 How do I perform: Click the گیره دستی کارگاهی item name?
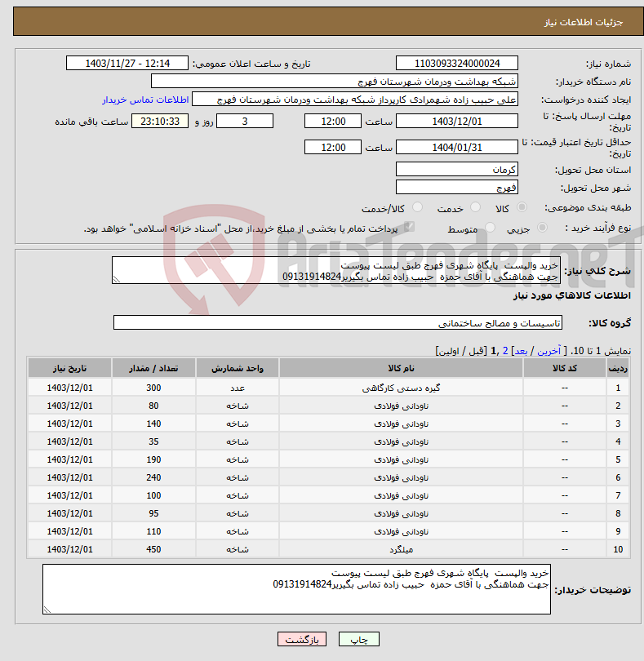coord(401,388)
